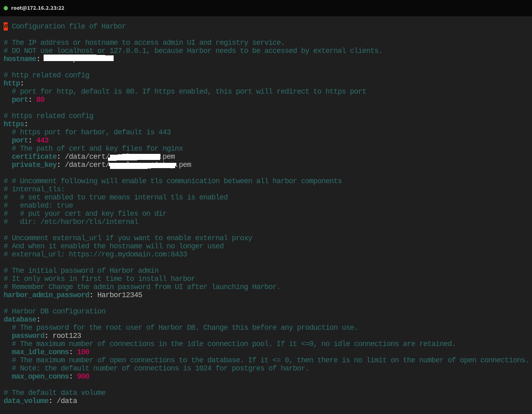
Task: Click the green connection status dot
Action: click(6, 8)
